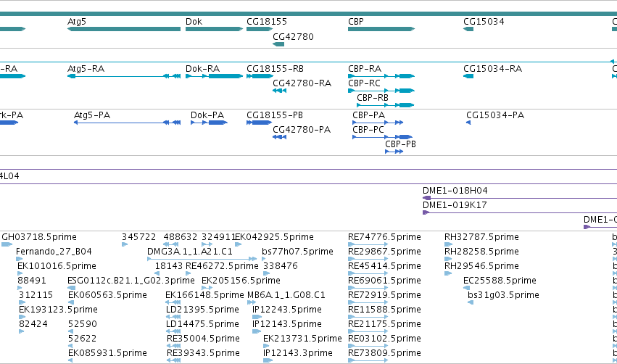Viewport: 617px width, 364px height.
Task: Select protein CG18155-PB
Action: [260, 123]
